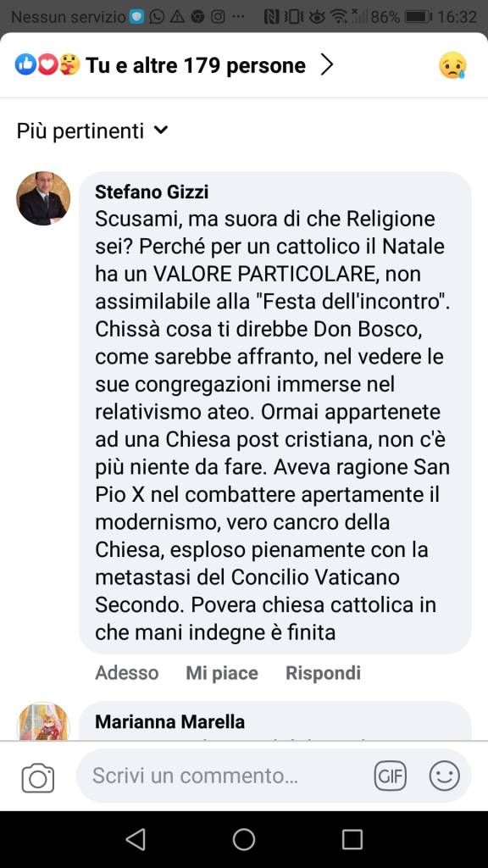Tap Marianna Marella's avatar thumbnail

click(x=44, y=721)
